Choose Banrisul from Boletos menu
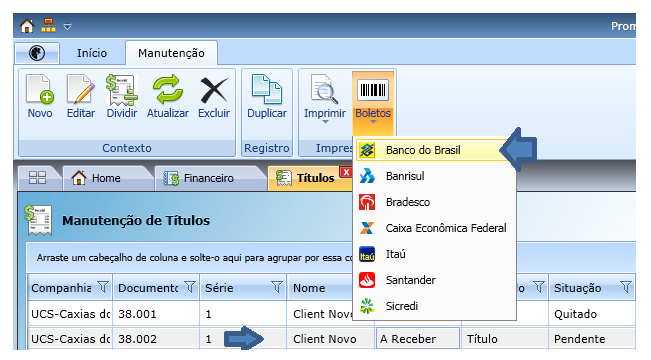 [x=434, y=176]
